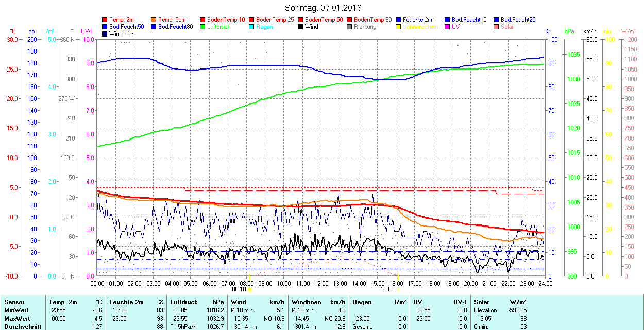Click the green Luftdruck legend swatch
Image resolution: width=644 pixels, height=330 pixels.
202,26
